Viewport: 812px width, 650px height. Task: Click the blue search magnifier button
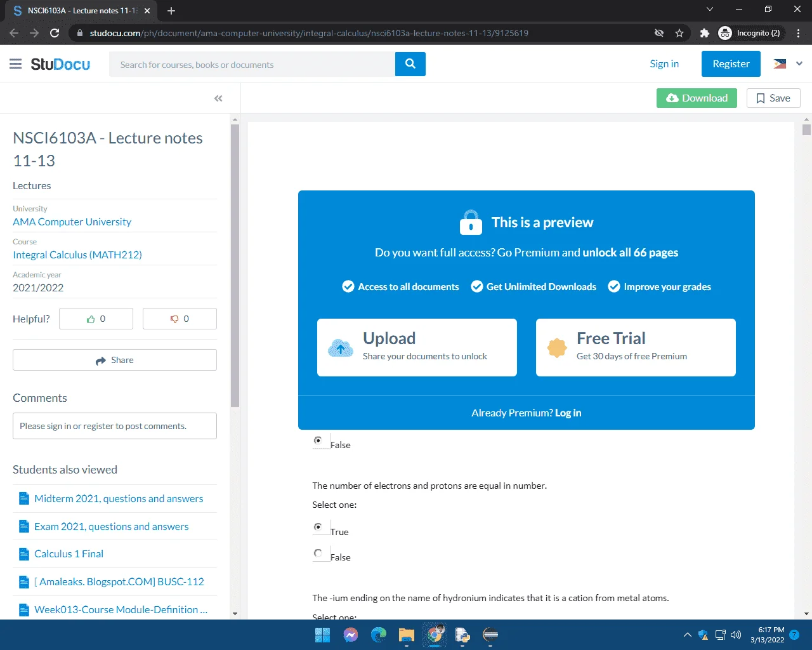tap(410, 64)
